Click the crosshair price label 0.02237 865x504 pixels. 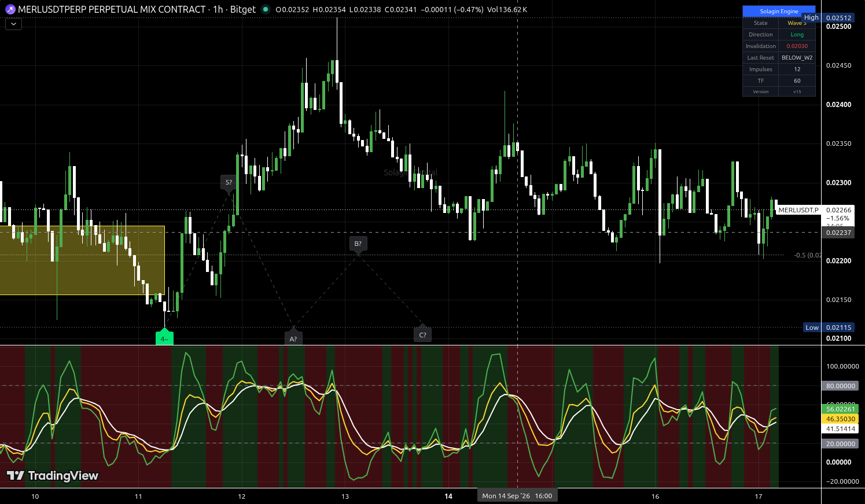(x=838, y=233)
